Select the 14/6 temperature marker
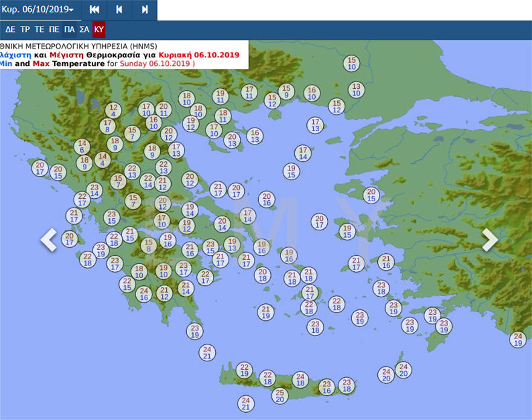This screenshot has width=532, height=420. (x=82, y=147)
